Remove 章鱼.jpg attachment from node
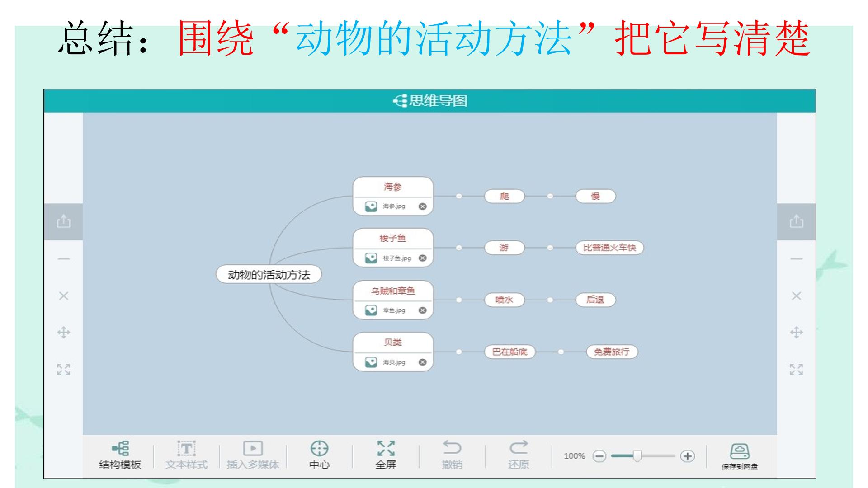Screen dimensions: 868x488 (422, 310)
